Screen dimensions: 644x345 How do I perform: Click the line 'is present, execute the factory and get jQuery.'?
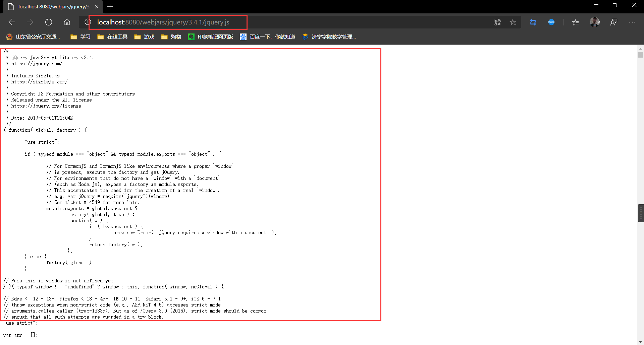(113, 172)
